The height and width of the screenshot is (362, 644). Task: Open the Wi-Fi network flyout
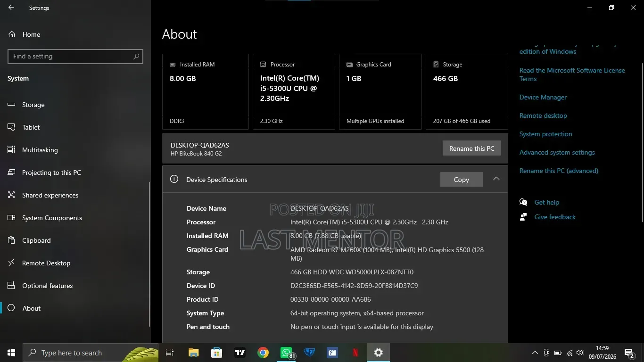[570, 353]
